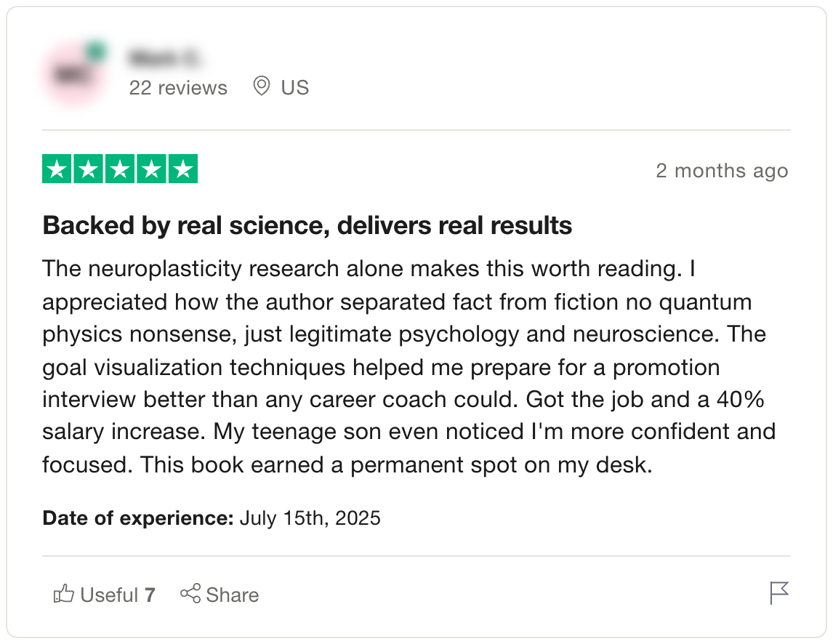Image resolution: width=833 pixels, height=644 pixels.
Task: Click the "2 months ago" timestamp
Action: point(721,171)
